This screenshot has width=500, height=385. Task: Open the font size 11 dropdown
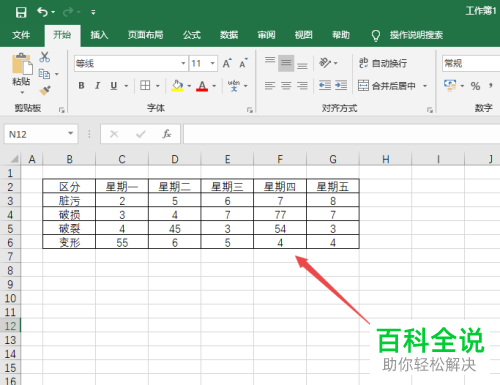[212, 63]
